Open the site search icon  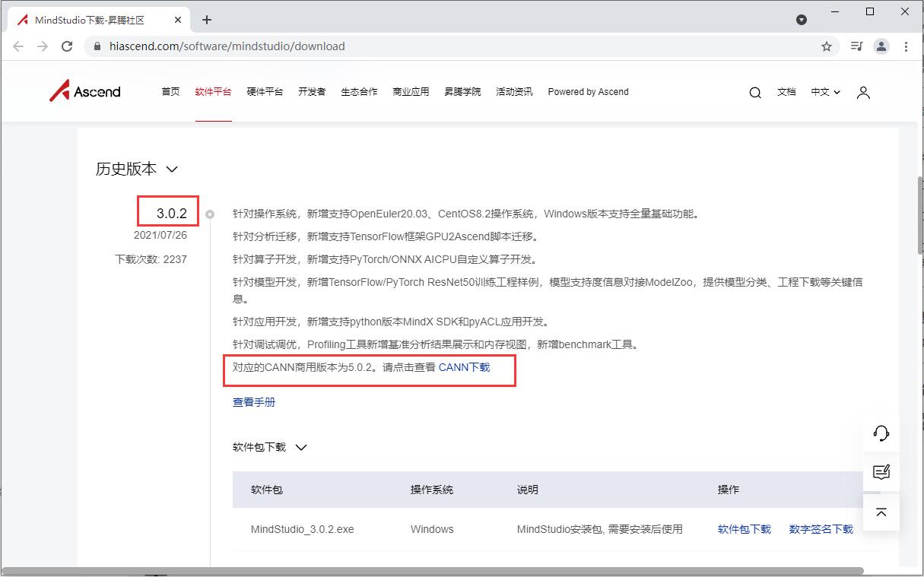(x=755, y=93)
